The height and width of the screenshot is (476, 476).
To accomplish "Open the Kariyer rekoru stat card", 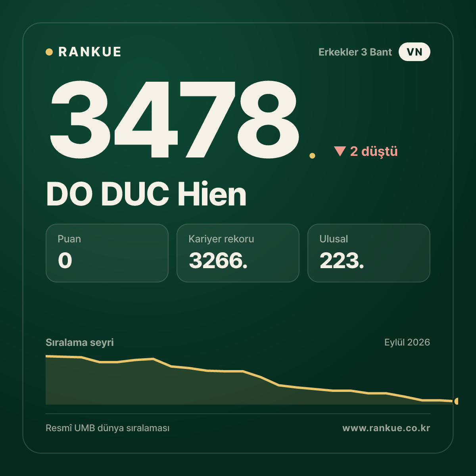I will tap(238, 253).
